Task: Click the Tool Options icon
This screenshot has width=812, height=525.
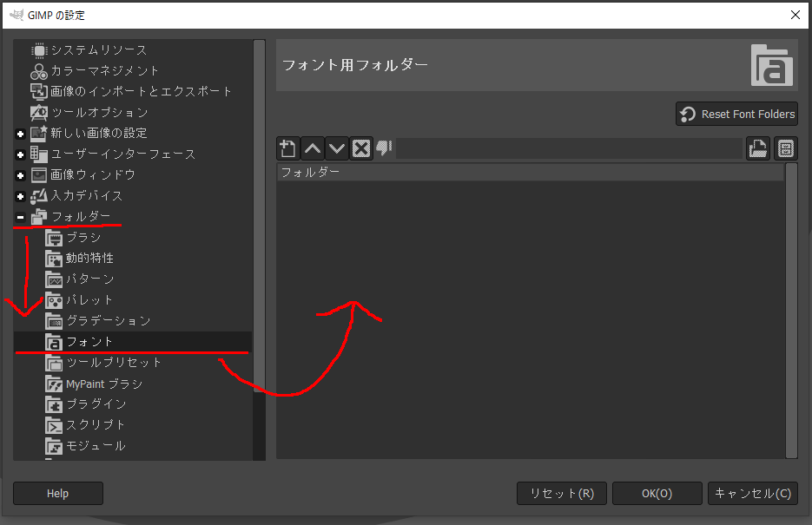Action: (x=39, y=112)
